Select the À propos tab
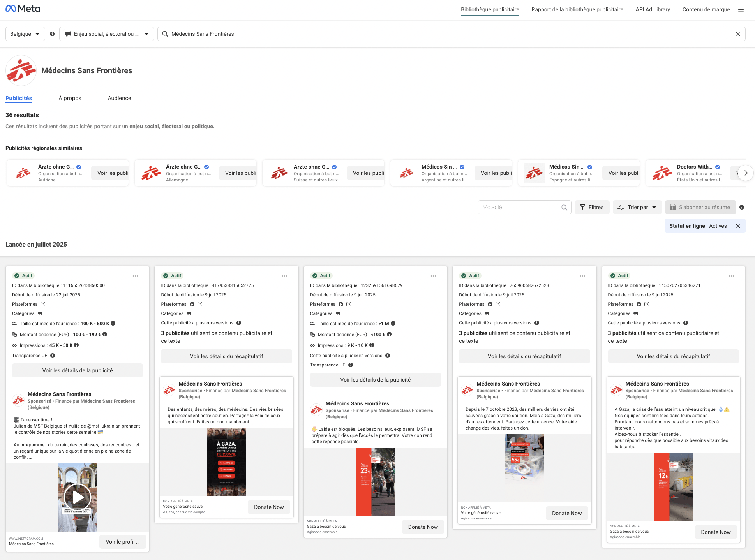 click(70, 98)
